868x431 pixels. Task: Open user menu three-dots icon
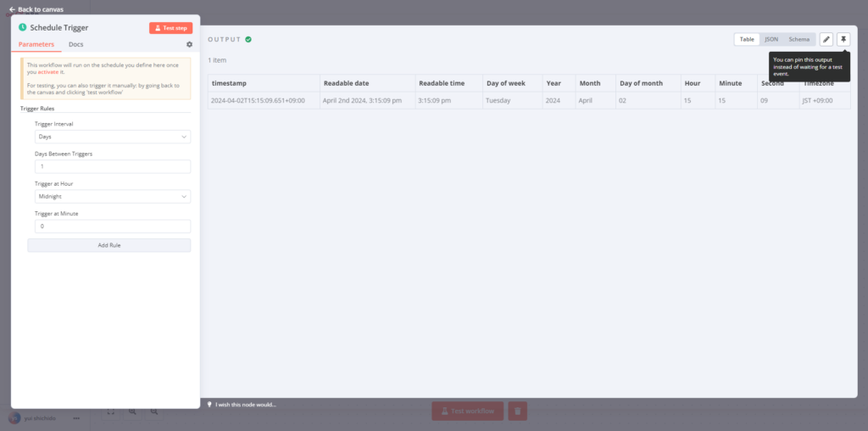point(76,417)
